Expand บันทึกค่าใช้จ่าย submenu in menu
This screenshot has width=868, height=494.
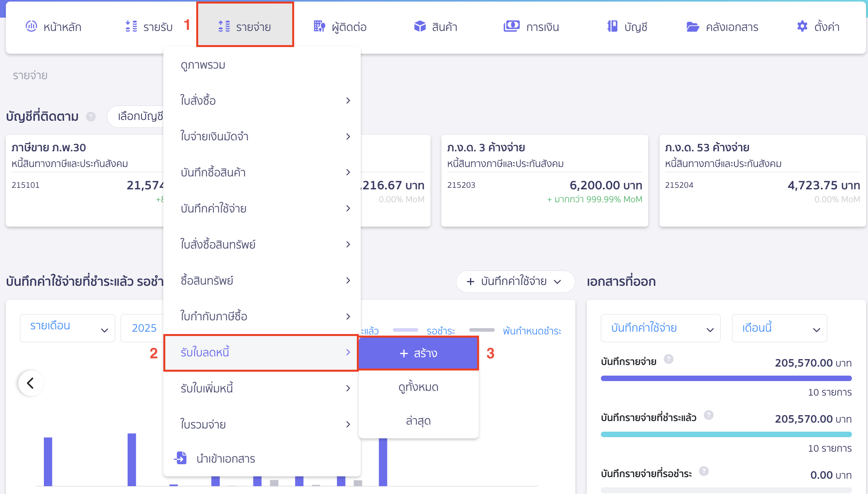tap(262, 209)
